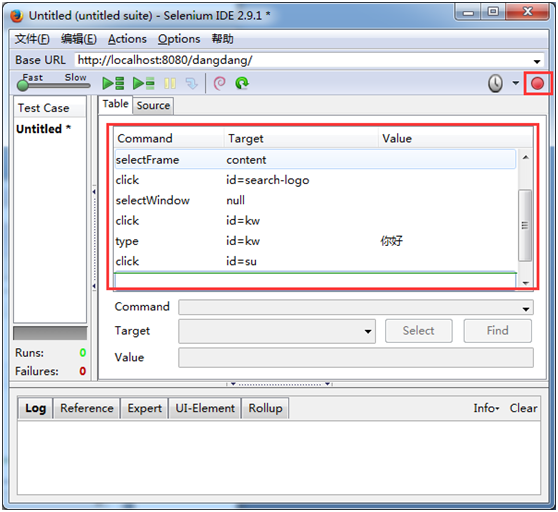The height and width of the screenshot is (512, 558).
Task: Select the selectWindow null row
Action: [x=315, y=200]
